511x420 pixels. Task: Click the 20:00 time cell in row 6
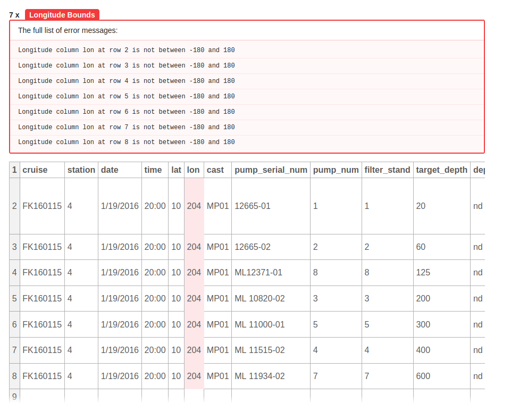(x=155, y=324)
